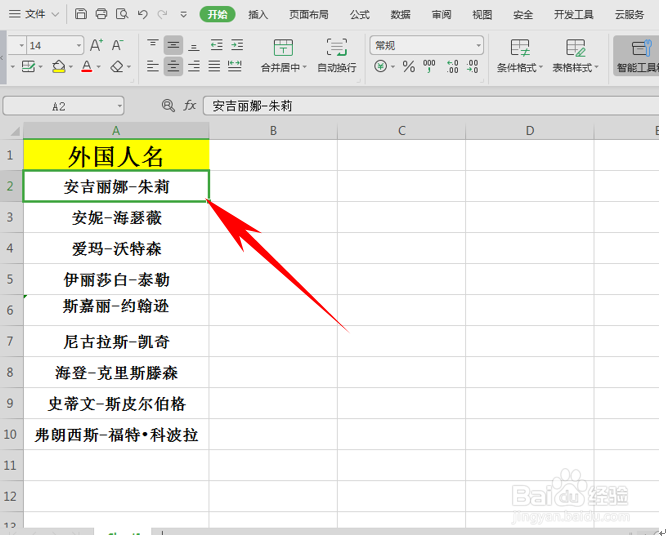
Task: Apply percent style format
Action: pyautogui.click(x=409, y=66)
